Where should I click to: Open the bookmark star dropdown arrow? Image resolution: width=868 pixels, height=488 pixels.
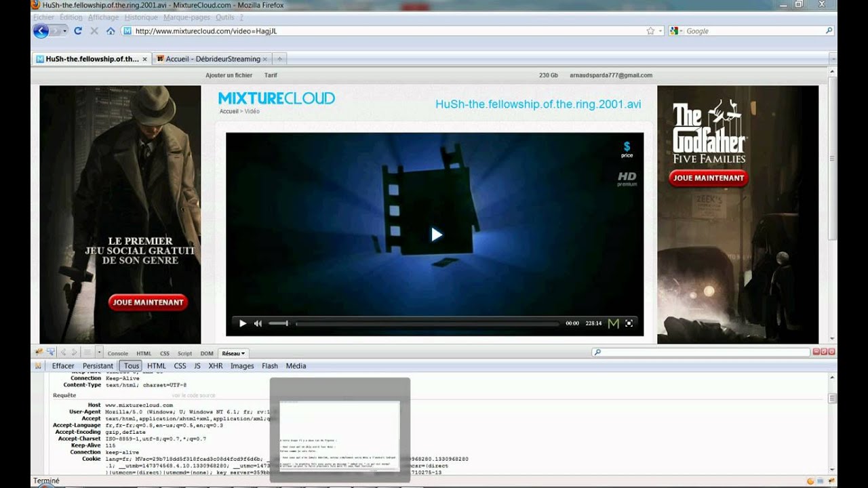point(660,30)
